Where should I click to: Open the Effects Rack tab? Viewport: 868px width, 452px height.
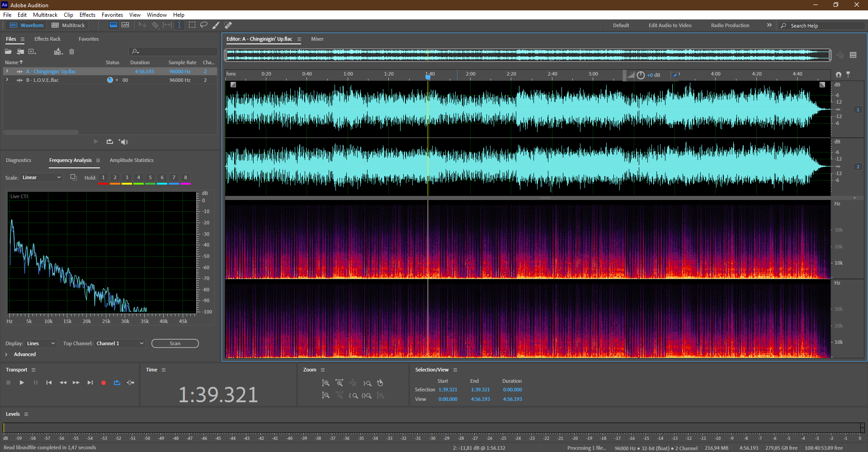[47, 39]
